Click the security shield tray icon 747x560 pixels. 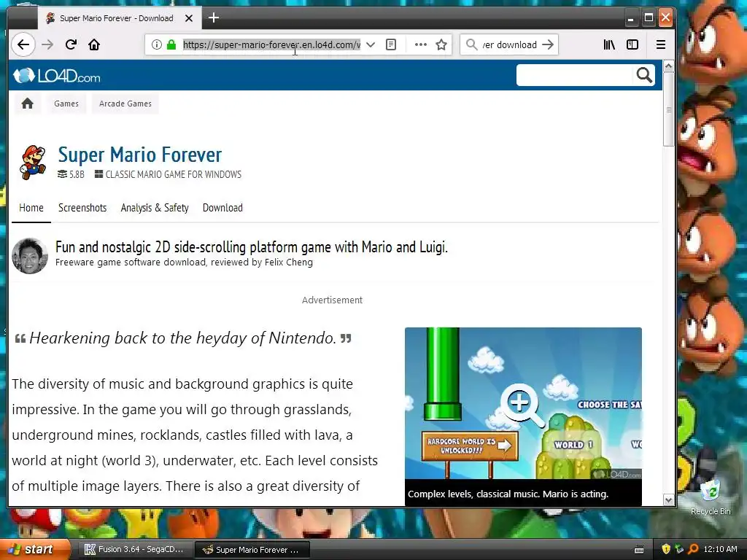(666, 550)
